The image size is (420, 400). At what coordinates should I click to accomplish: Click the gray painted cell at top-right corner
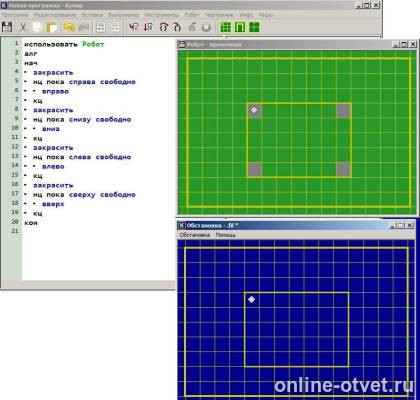(x=343, y=111)
